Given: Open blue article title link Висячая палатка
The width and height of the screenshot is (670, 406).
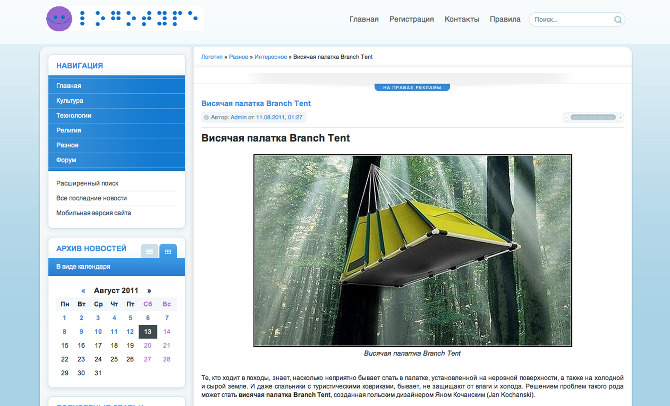Looking at the screenshot, I should pos(256,103).
